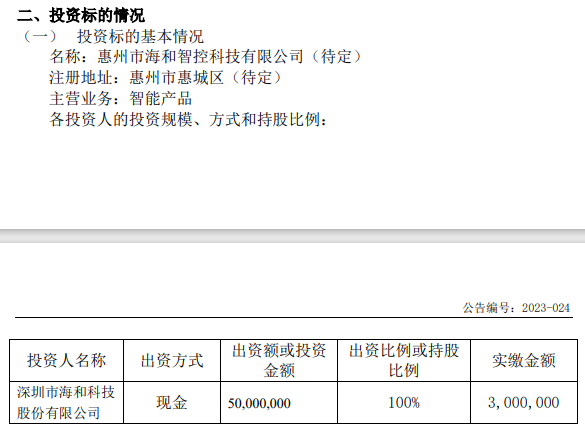Viewport: 585px width, 428px height.
Task: Select the 投资人名称 table header
Action: 66,360
